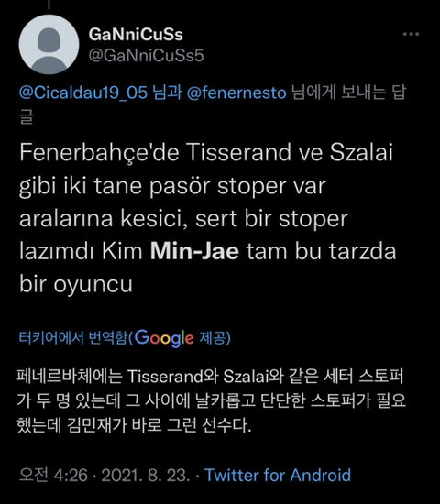Screen dimensions: 440x504
Task: Click the phrase bir oyuncu ending the tweet
Action: (x=76, y=284)
